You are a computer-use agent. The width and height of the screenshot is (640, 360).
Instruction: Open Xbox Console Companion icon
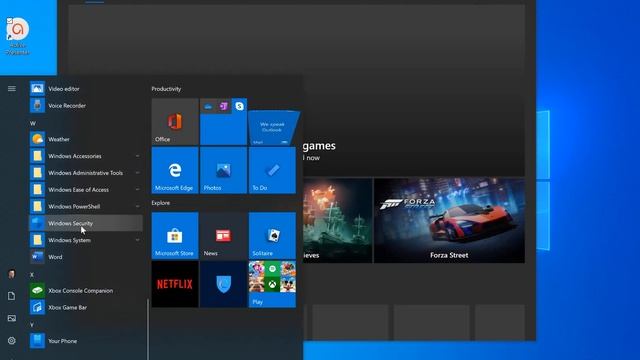[x=37, y=291]
